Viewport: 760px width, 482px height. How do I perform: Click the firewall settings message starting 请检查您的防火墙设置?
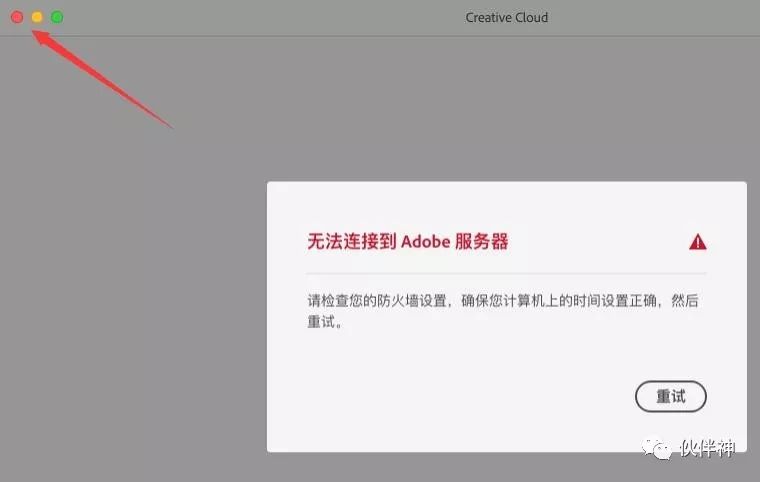(503, 310)
